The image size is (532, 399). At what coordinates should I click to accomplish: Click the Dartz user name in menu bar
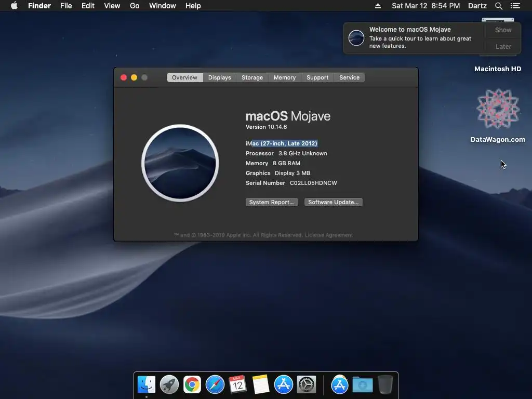(x=477, y=6)
